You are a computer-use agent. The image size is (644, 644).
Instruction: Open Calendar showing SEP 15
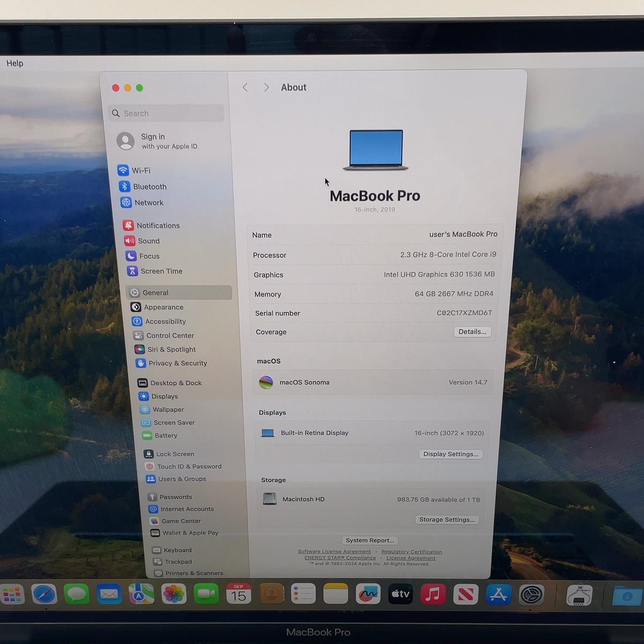coord(239,594)
